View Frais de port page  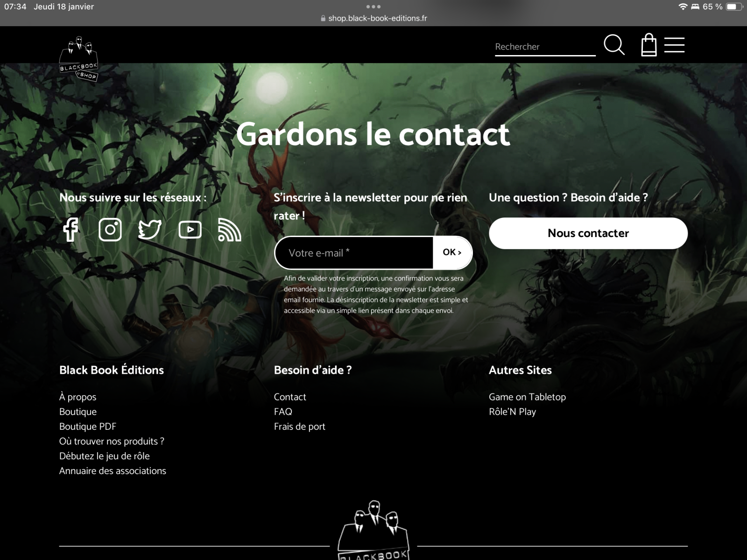(x=299, y=427)
